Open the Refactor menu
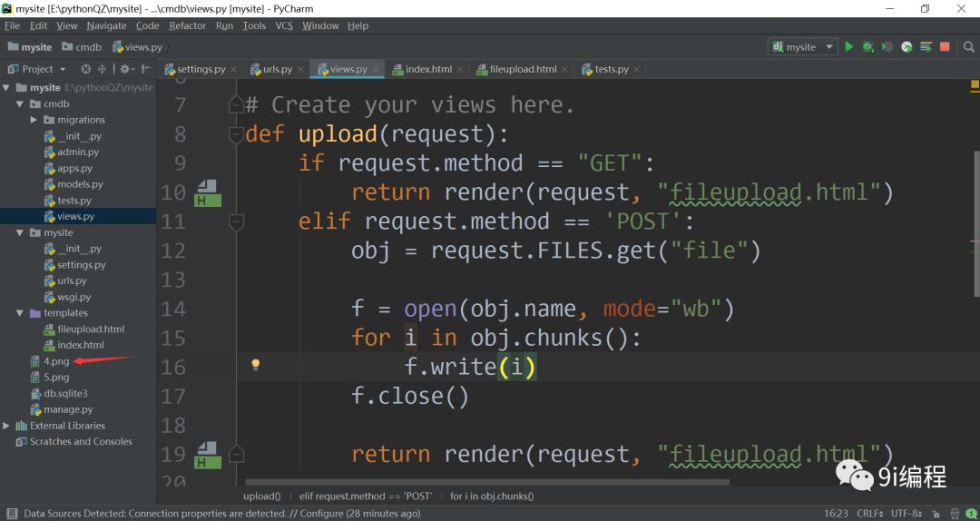 (188, 25)
